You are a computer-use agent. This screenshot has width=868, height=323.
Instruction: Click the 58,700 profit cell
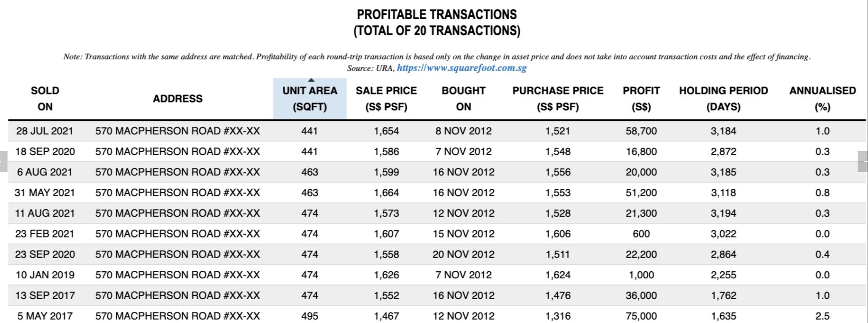641,131
